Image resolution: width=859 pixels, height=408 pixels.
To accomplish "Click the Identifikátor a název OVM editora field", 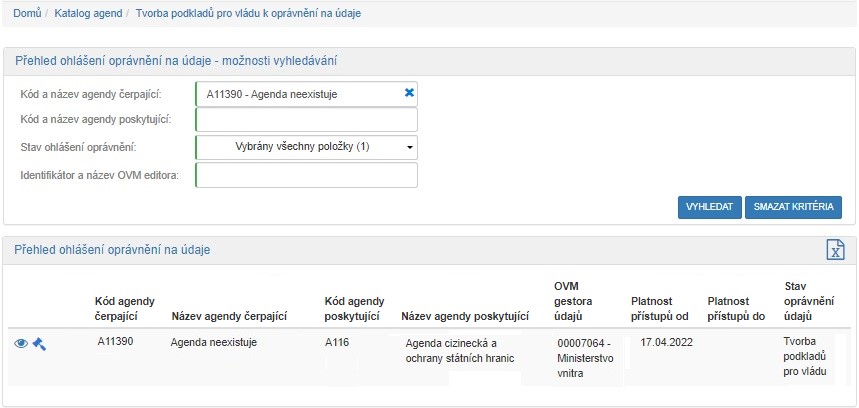I will coord(306,175).
